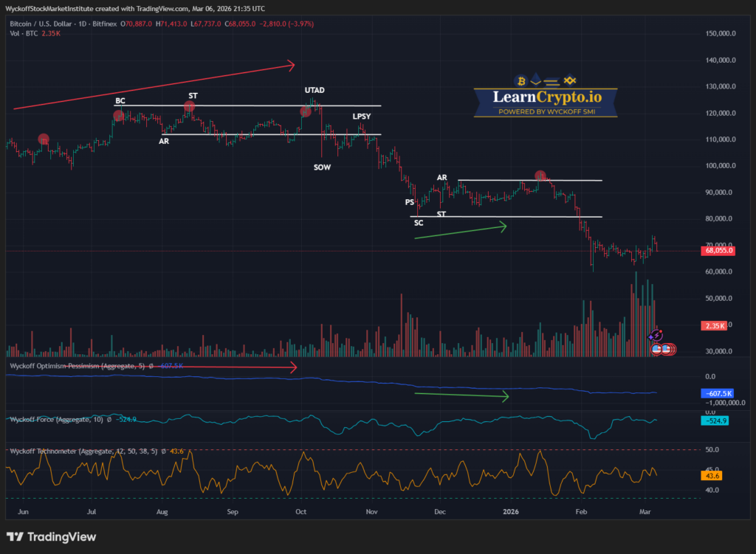Click the 43.6 Technometer value tag
This screenshot has width=756, height=554.
pyautogui.click(x=711, y=476)
